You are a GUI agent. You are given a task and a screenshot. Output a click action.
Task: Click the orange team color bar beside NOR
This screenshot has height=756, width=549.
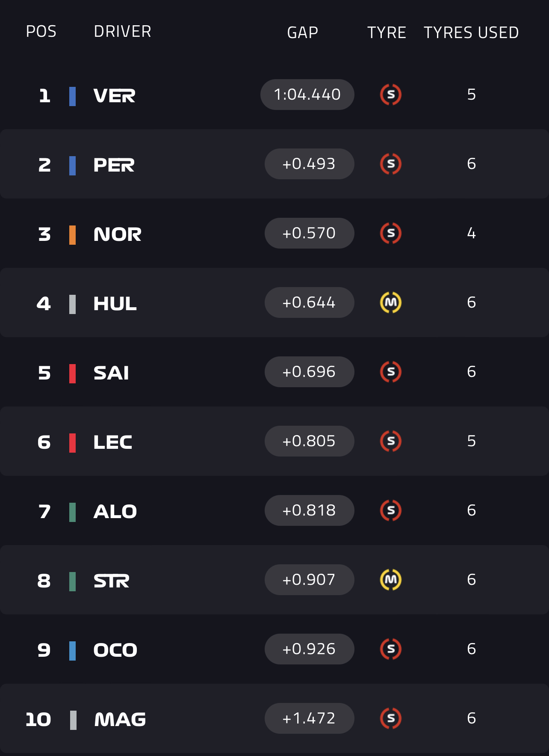(x=73, y=235)
